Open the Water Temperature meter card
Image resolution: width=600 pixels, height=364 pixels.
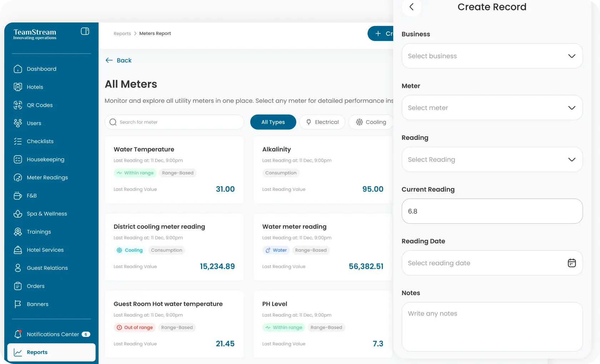tap(174, 170)
